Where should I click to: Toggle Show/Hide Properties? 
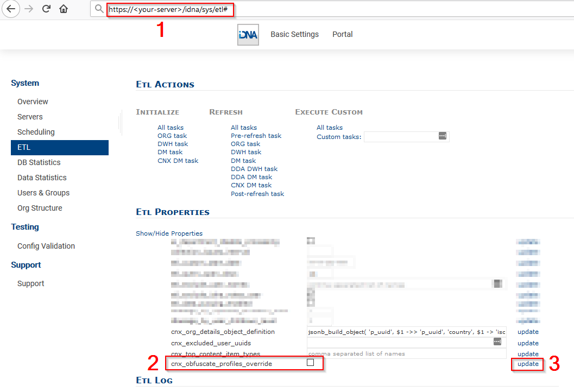pyautogui.click(x=169, y=233)
